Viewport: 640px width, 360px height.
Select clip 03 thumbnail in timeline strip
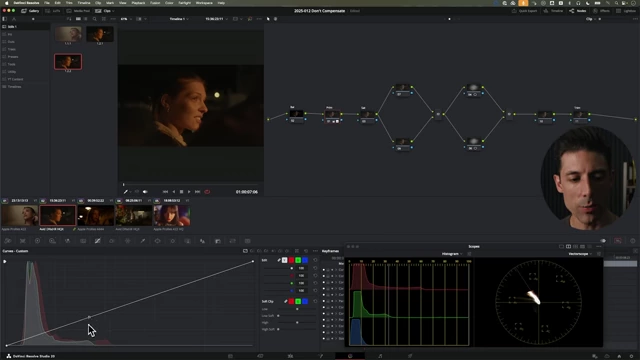96,216
